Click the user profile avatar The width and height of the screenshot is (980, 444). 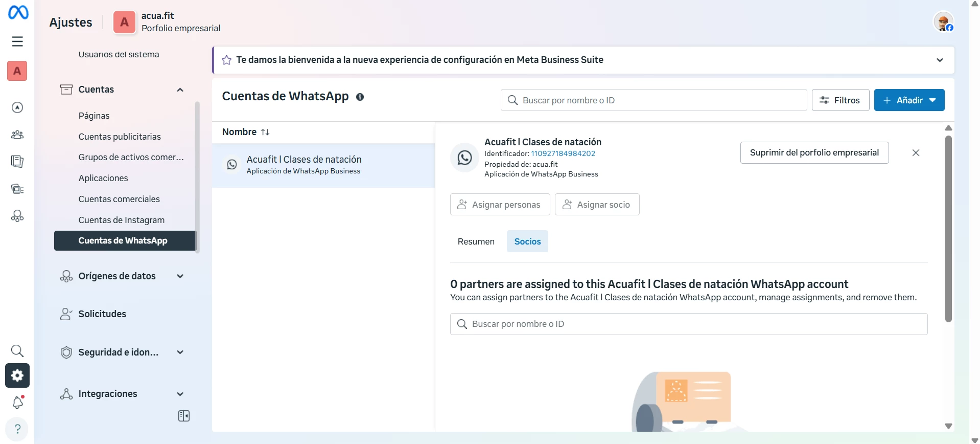pyautogui.click(x=943, y=22)
